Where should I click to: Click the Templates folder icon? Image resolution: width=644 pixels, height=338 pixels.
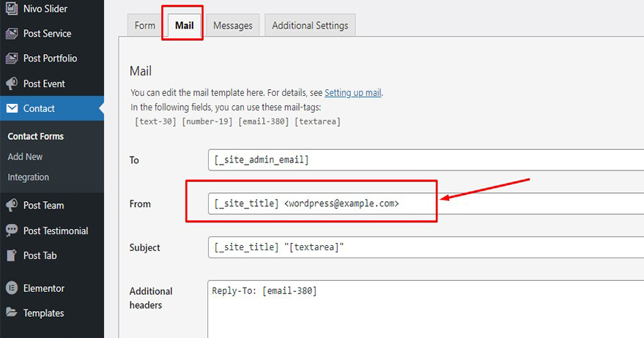point(12,313)
